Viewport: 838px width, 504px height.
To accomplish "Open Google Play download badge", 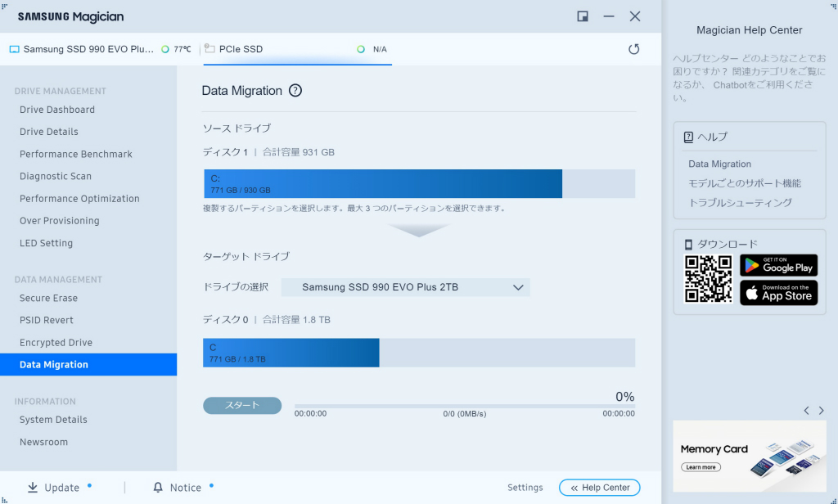I will click(779, 265).
